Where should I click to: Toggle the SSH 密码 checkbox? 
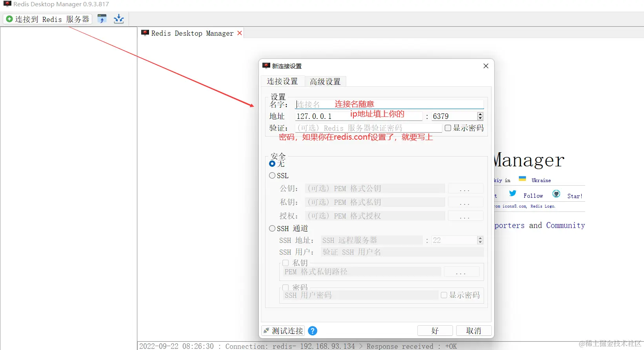(286, 288)
